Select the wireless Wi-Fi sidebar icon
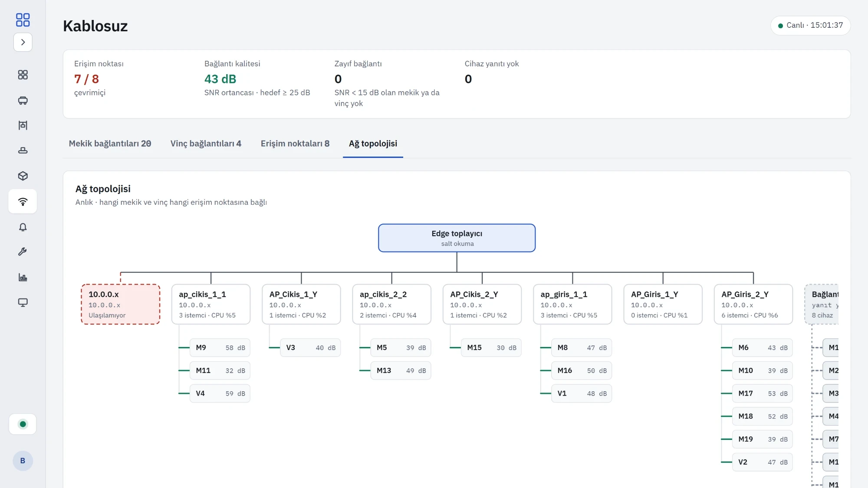The width and height of the screenshot is (868, 488). pos(23,201)
